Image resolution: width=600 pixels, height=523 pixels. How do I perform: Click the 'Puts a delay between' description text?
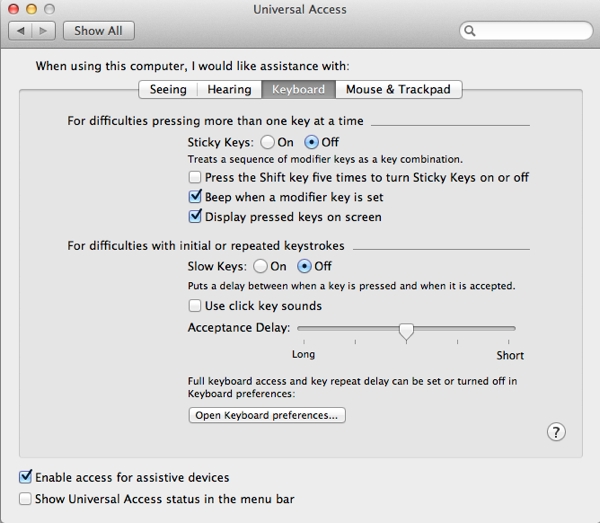[x=351, y=286]
